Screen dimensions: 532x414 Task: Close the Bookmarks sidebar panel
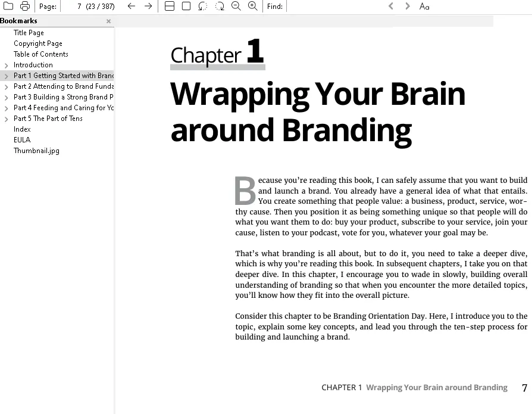(108, 21)
